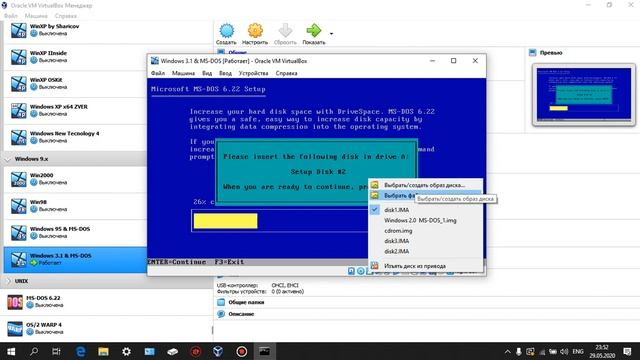Open the Windows Start menu
This screenshot has width=640, height=360.
[11, 351]
